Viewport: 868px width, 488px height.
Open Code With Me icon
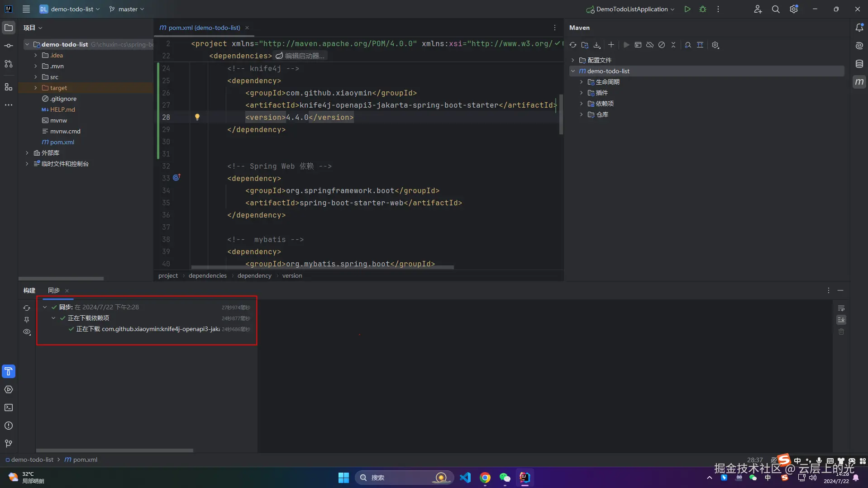758,9
